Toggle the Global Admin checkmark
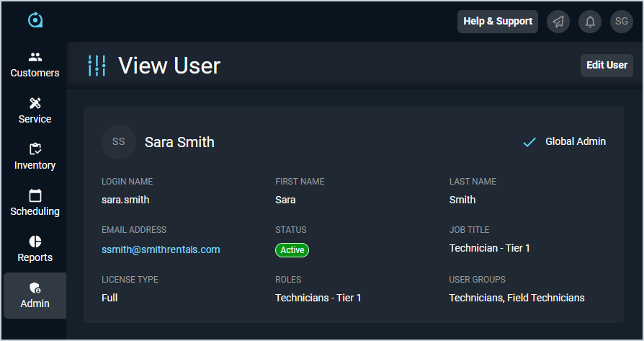Viewport: 644px width, 341px height. (x=529, y=142)
